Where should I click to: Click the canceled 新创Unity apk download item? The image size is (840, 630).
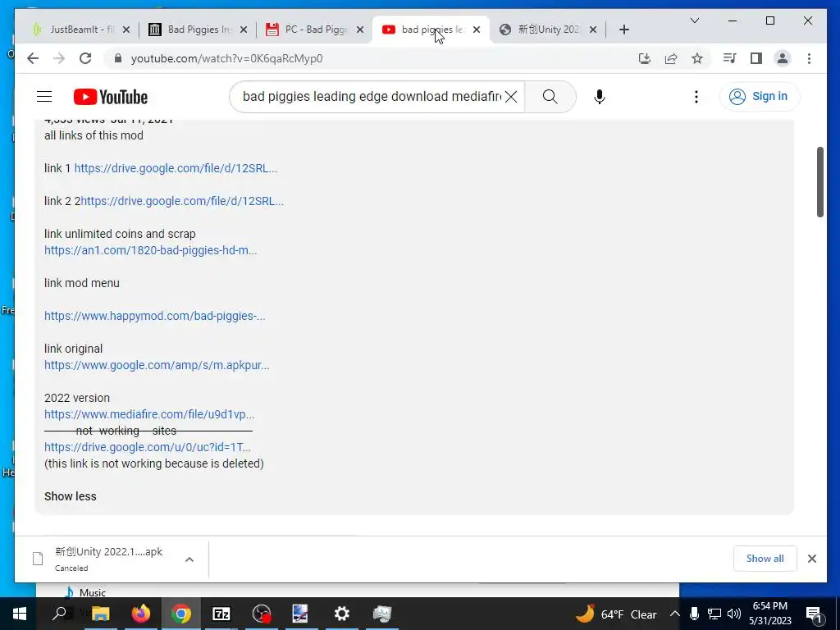(x=108, y=559)
